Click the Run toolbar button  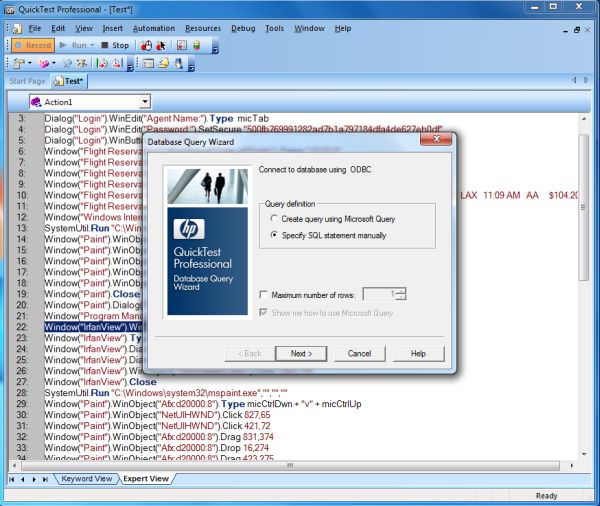pyautogui.click(x=73, y=46)
